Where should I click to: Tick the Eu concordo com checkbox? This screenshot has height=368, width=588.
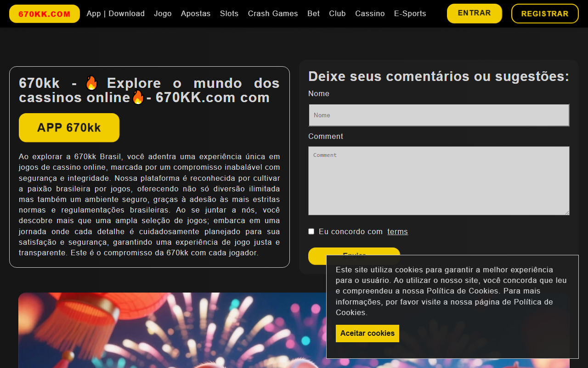[311, 231]
